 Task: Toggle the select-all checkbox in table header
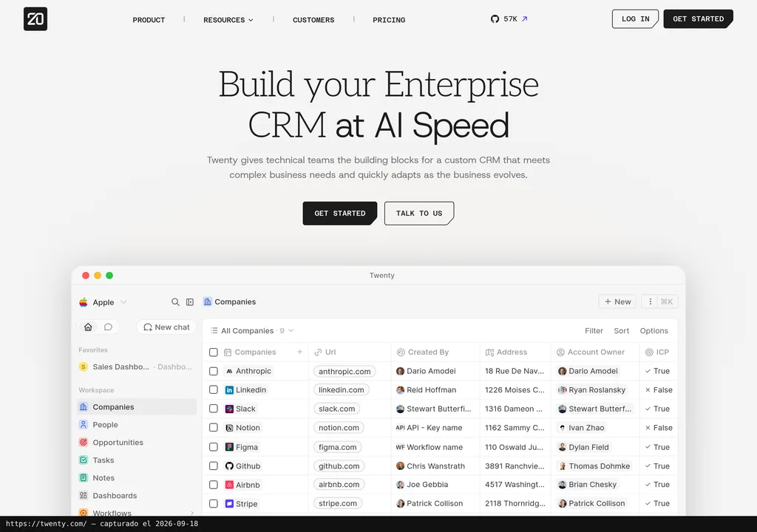214,352
